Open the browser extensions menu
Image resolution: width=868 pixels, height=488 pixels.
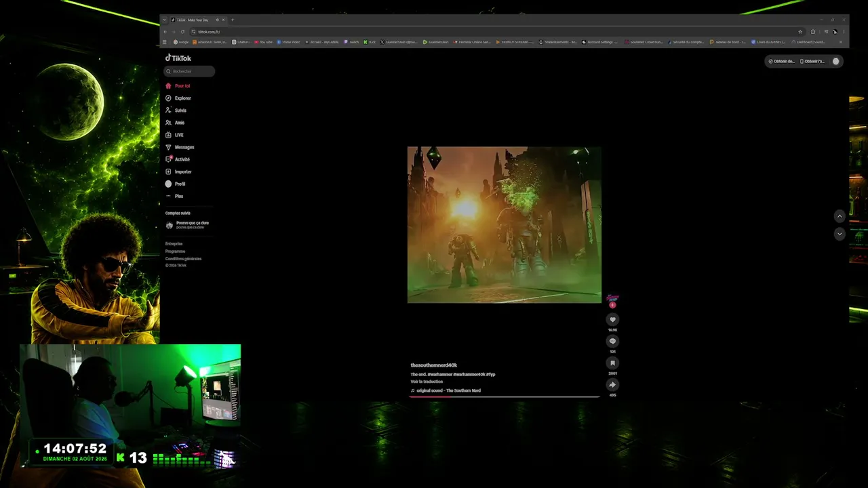(813, 32)
